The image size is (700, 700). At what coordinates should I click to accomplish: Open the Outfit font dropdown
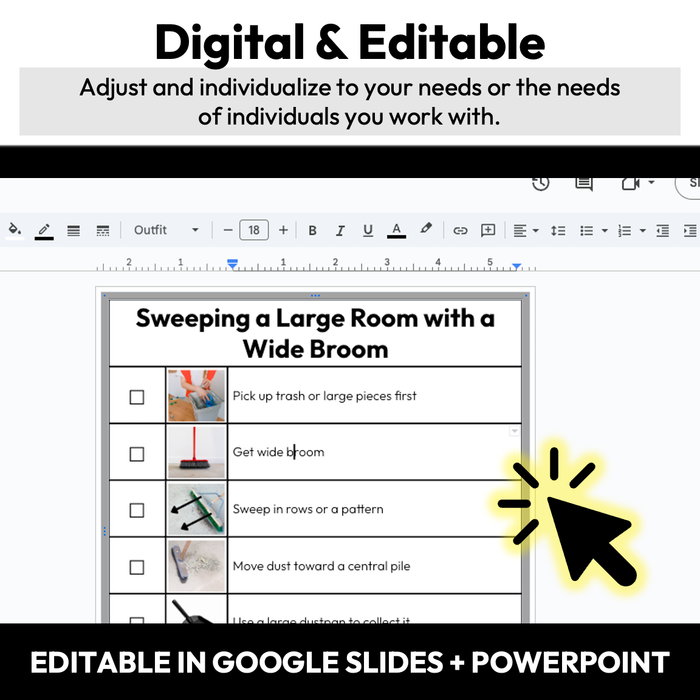[x=166, y=230]
